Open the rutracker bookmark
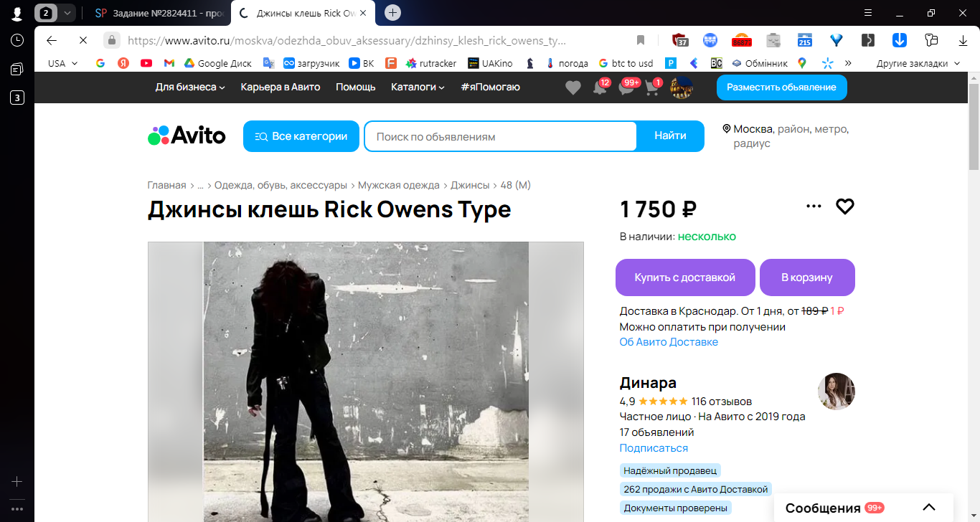980x522 pixels. pos(430,63)
